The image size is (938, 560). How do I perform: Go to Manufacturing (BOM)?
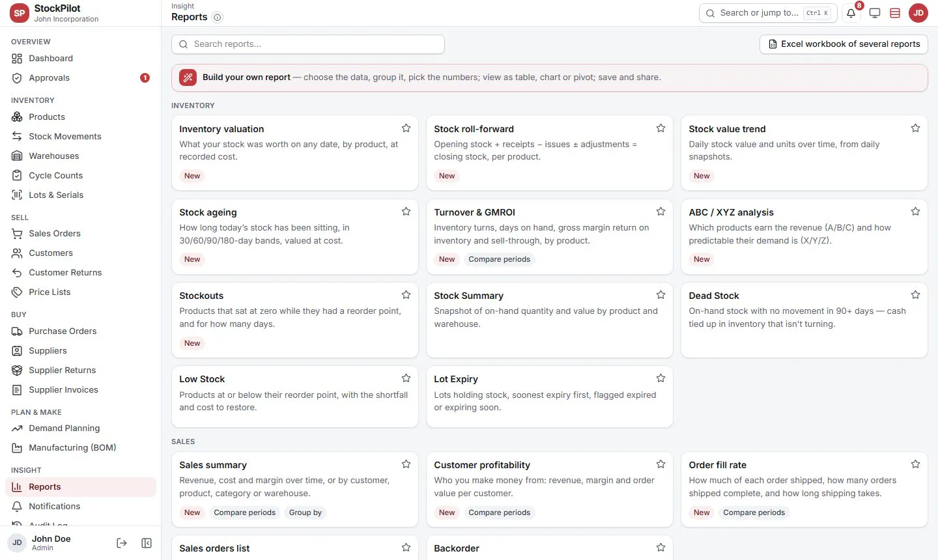[x=81, y=448]
